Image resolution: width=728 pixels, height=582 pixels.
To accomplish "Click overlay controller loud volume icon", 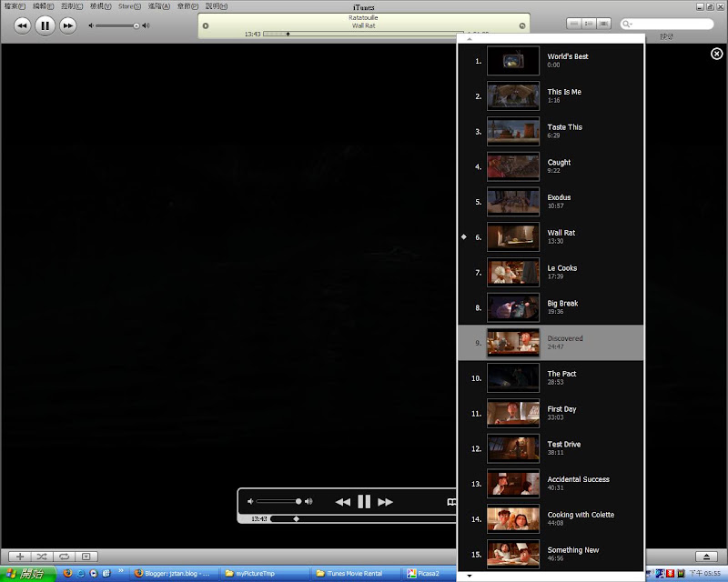I will pos(308,501).
